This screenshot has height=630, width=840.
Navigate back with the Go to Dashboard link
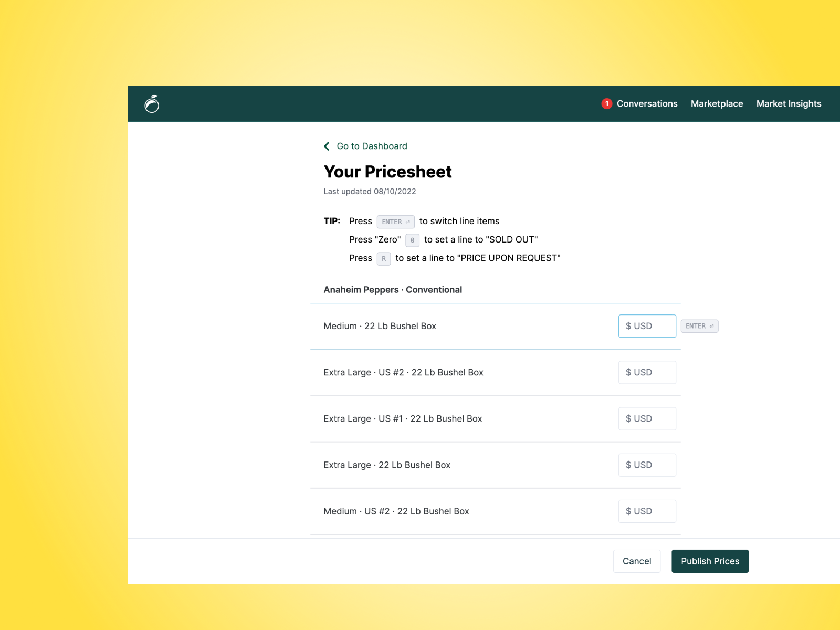(372, 146)
